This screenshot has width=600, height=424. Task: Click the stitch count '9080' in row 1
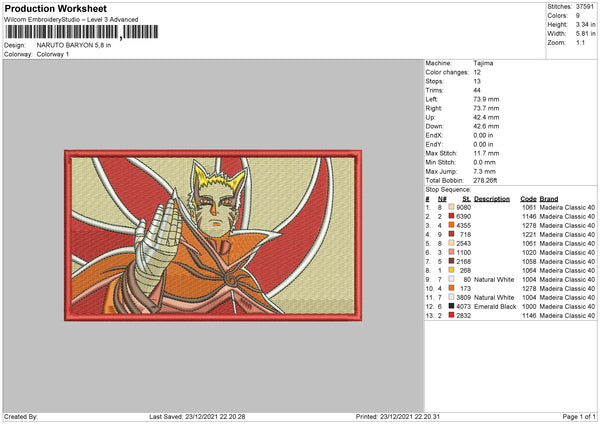pos(463,207)
